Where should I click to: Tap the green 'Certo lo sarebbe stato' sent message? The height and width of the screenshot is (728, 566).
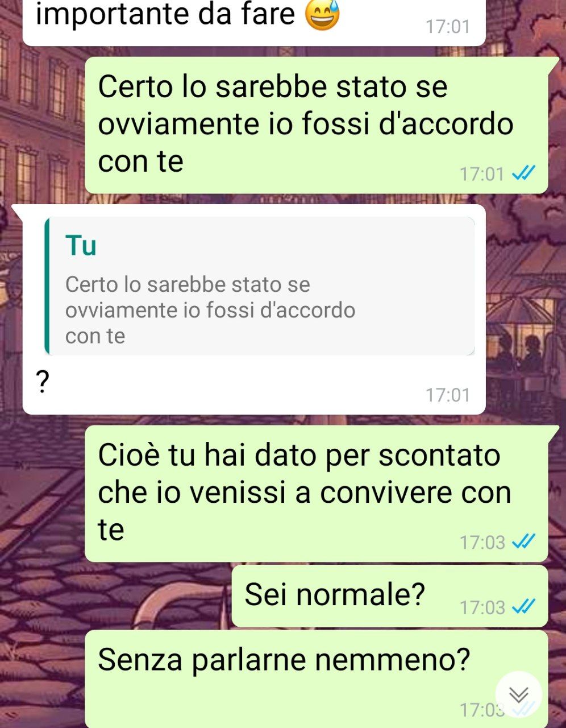click(317, 125)
